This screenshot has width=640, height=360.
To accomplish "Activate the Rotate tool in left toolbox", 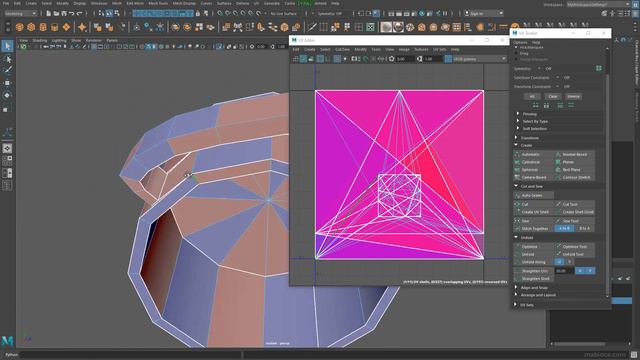I will (7, 96).
